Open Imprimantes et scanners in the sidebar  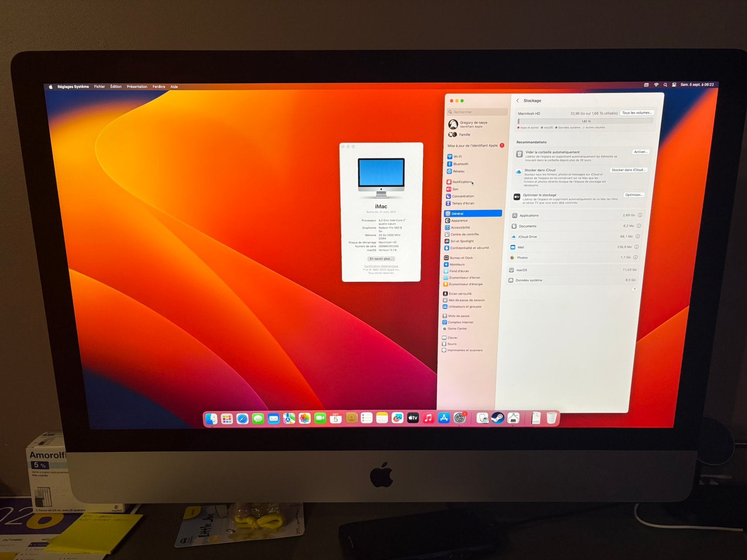click(462, 350)
